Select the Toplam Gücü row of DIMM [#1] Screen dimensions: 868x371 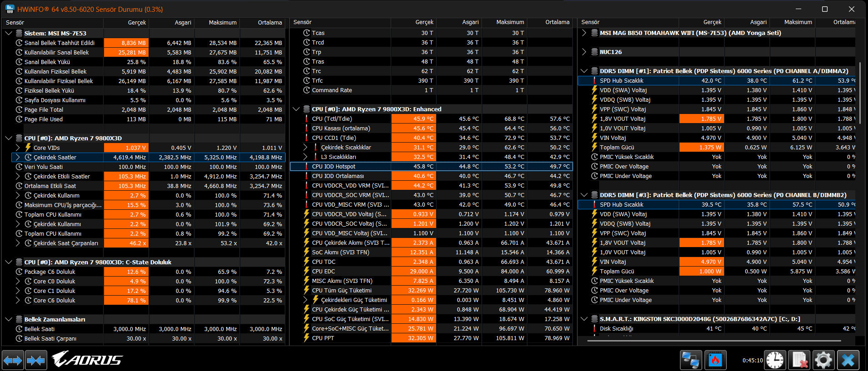(717, 148)
